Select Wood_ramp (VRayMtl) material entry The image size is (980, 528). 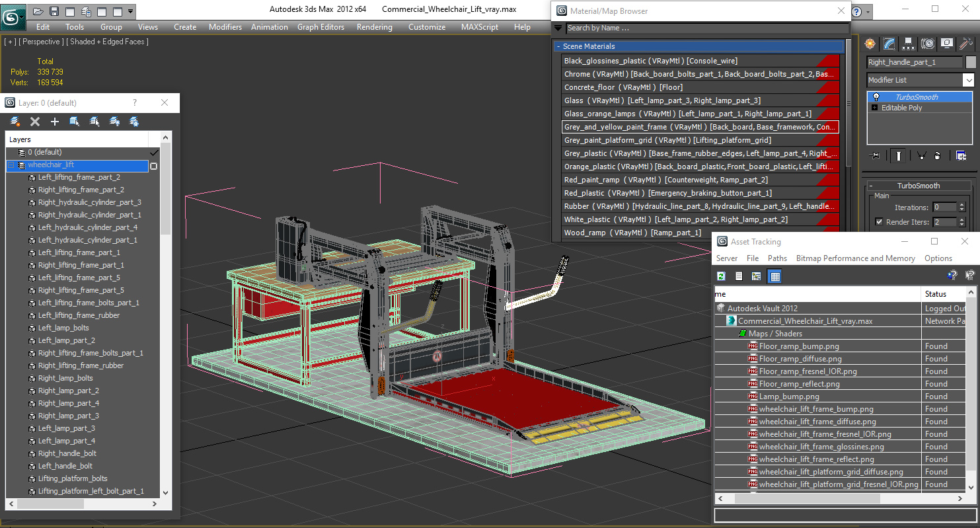coord(700,233)
